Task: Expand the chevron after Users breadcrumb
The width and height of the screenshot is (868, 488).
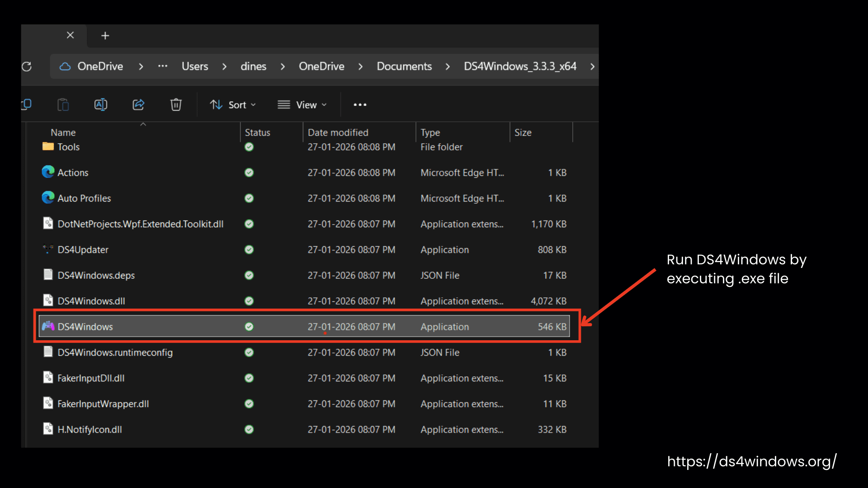Action: [225, 66]
